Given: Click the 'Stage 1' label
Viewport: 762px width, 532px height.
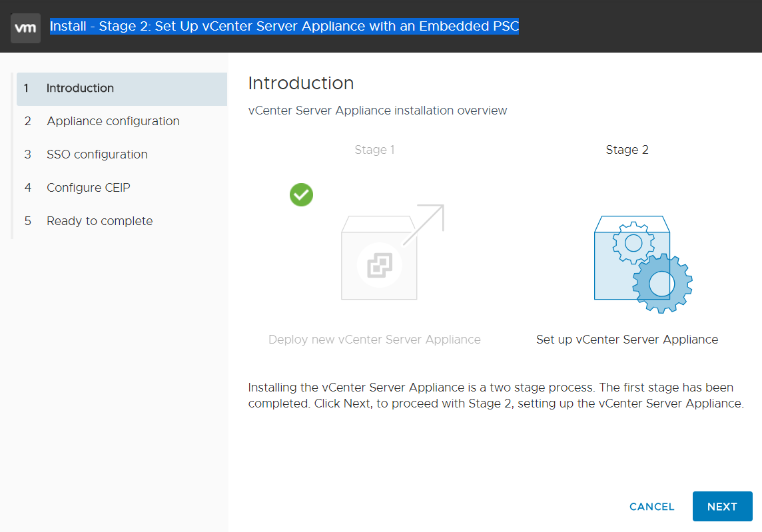Looking at the screenshot, I should (x=374, y=150).
